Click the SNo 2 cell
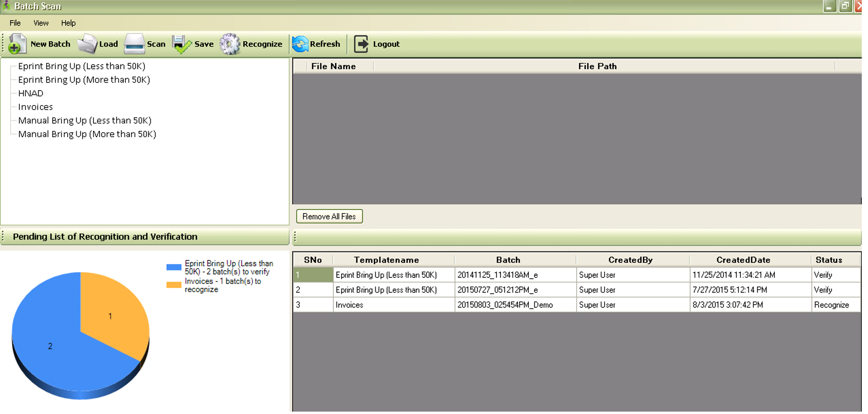 (313, 290)
